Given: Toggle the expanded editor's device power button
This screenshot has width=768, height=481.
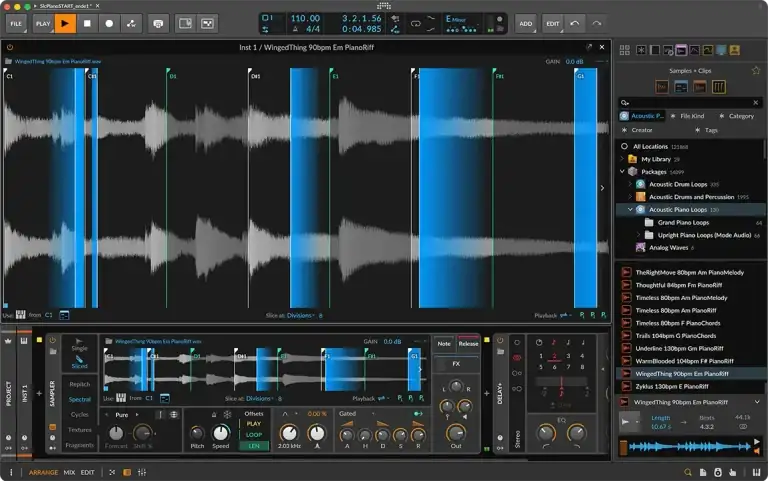Looking at the screenshot, I should [x=10, y=48].
